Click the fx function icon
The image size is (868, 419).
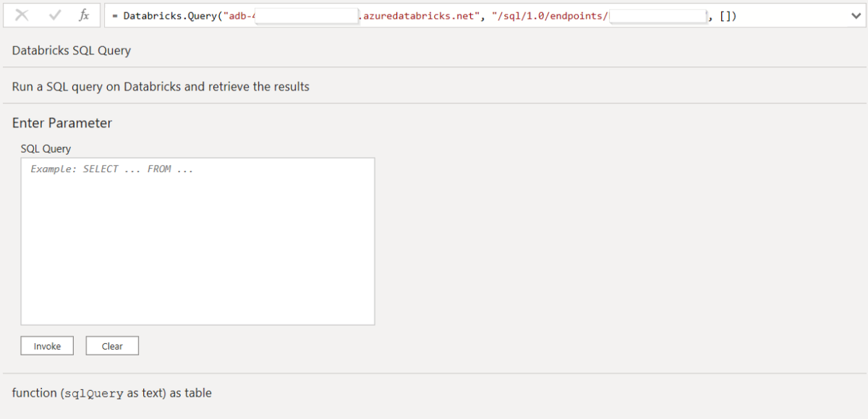[84, 15]
